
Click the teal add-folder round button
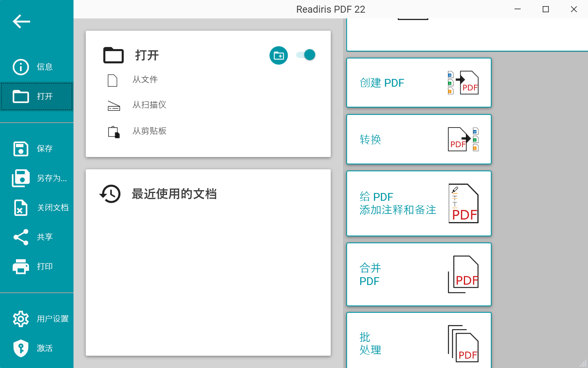click(x=278, y=55)
